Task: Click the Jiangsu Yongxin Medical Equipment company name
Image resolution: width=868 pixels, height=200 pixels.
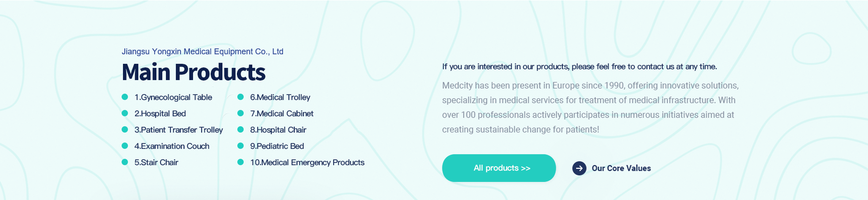Action: click(203, 52)
